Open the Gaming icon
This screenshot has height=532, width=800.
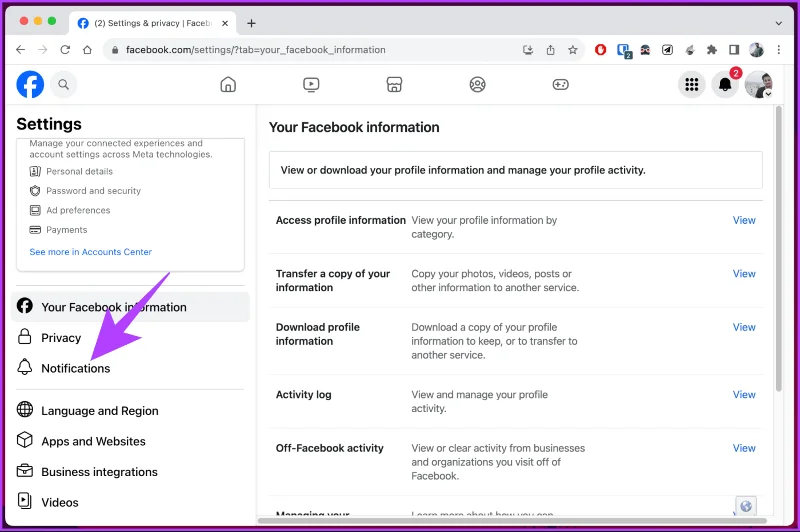pos(561,84)
